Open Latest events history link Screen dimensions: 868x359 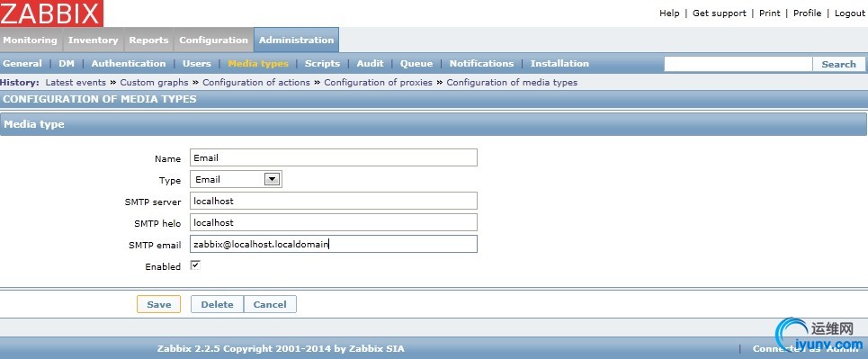76,83
